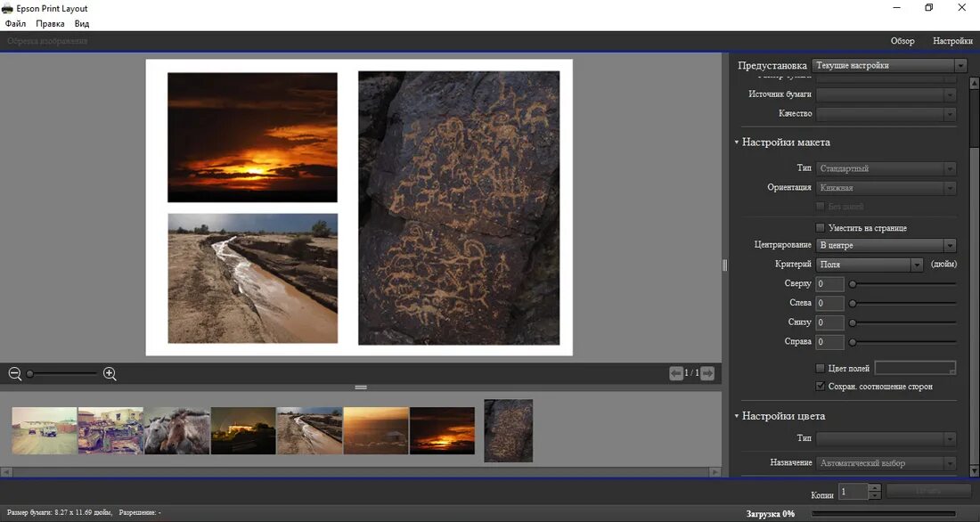Click the thumbnail strip horizontal scrollbar
This screenshot has height=522, width=980.
click(x=361, y=472)
